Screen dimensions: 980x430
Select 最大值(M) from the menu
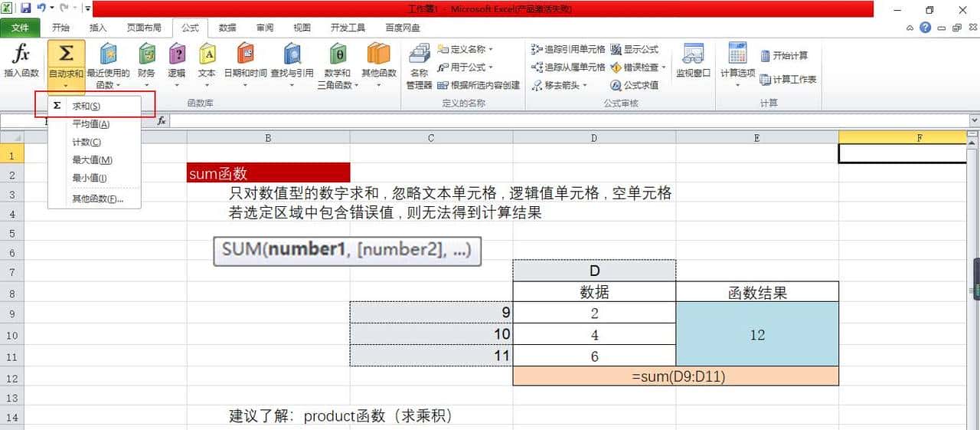(x=94, y=160)
